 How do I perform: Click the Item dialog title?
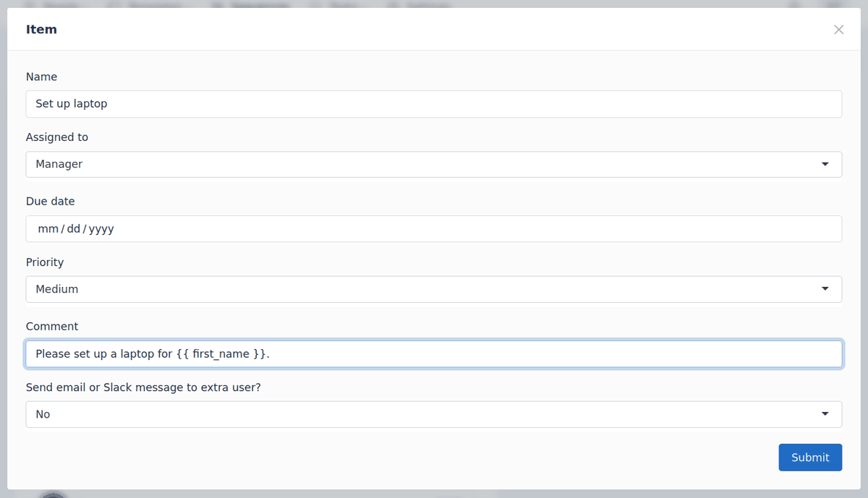coord(41,30)
